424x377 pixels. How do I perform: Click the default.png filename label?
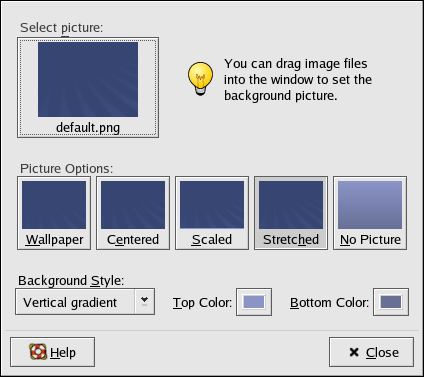pyautogui.click(x=88, y=128)
